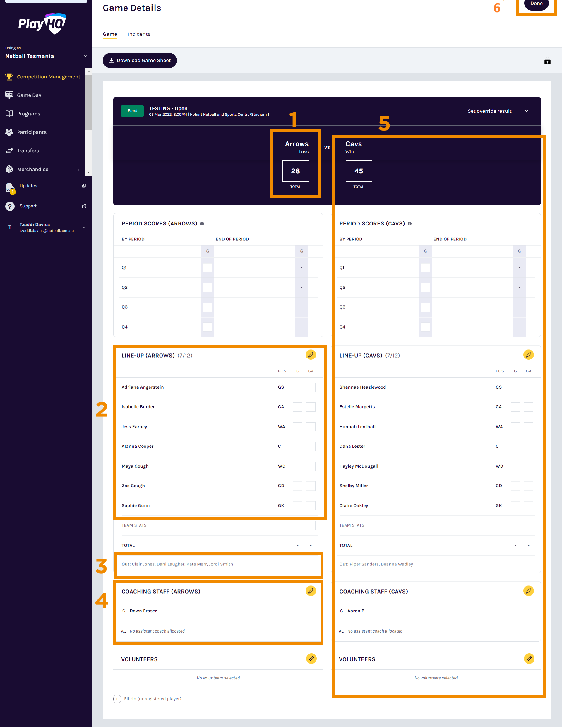
Task: Click the Cavs total score field
Action: pyautogui.click(x=359, y=171)
